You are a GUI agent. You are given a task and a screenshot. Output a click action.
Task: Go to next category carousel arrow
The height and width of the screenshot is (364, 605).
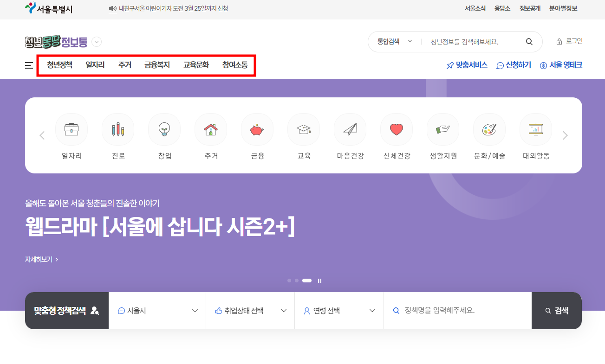[x=565, y=135]
